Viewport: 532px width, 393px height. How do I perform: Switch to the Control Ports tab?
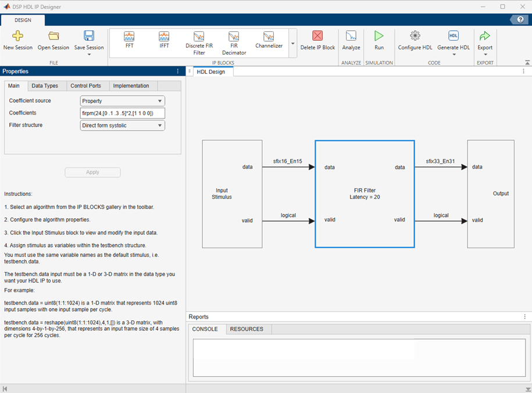point(85,86)
